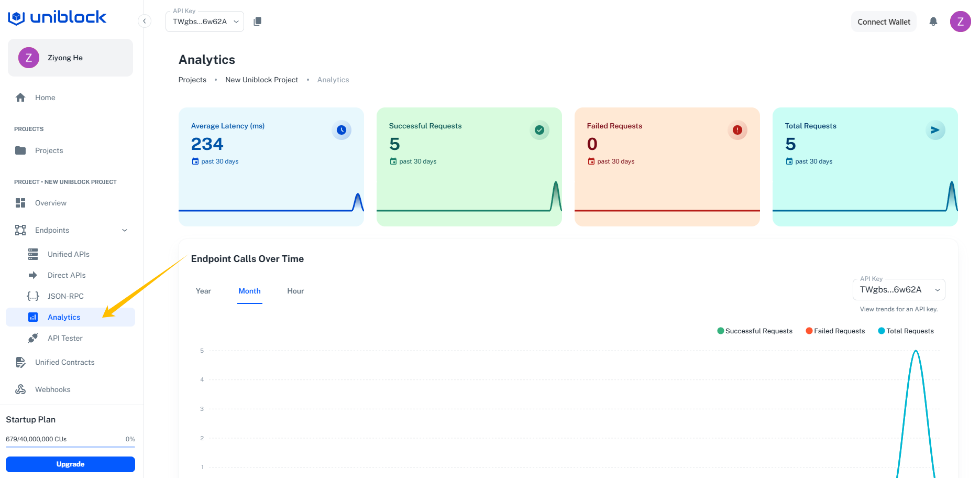Click the Projects folder icon

(20, 150)
